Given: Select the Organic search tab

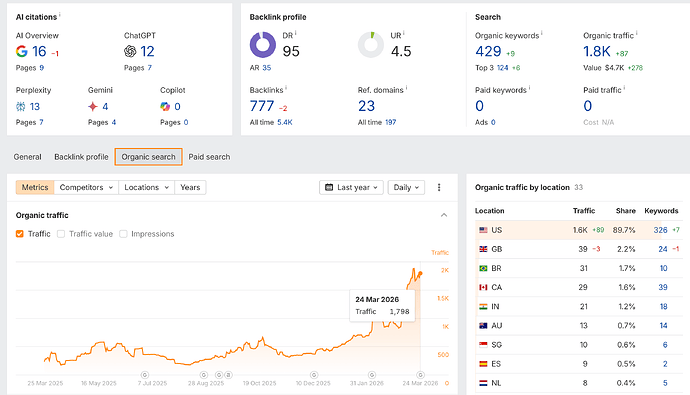Looking at the screenshot, I should pos(148,157).
